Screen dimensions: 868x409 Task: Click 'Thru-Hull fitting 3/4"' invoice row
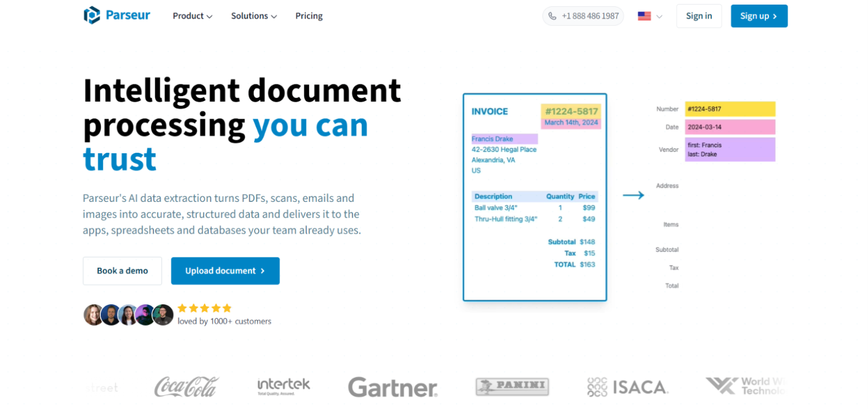tap(535, 219)
